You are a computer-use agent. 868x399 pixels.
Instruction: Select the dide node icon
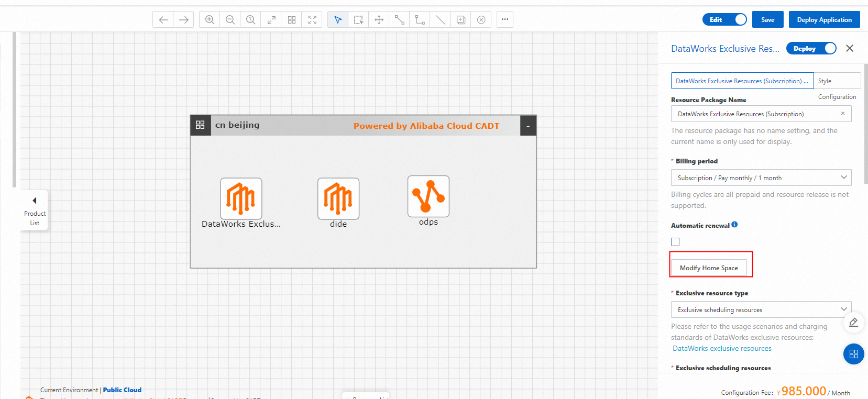point(338,198)
